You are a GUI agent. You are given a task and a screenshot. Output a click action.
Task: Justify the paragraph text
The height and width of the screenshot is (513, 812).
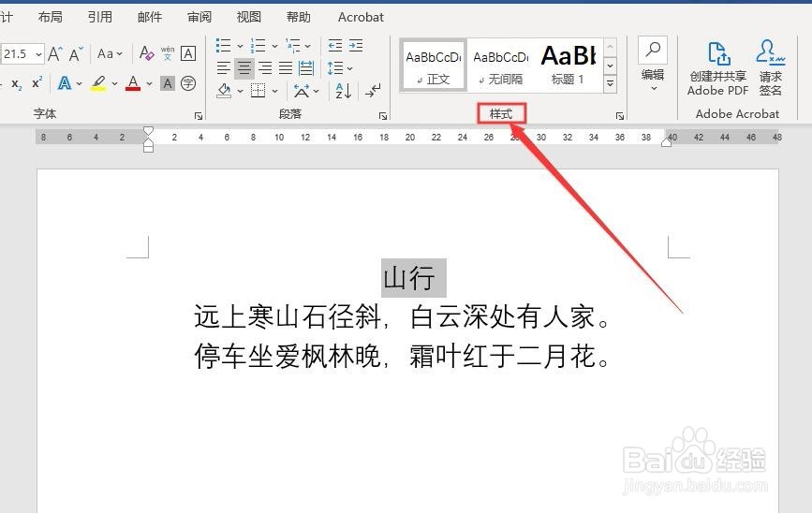click(286, 67)
